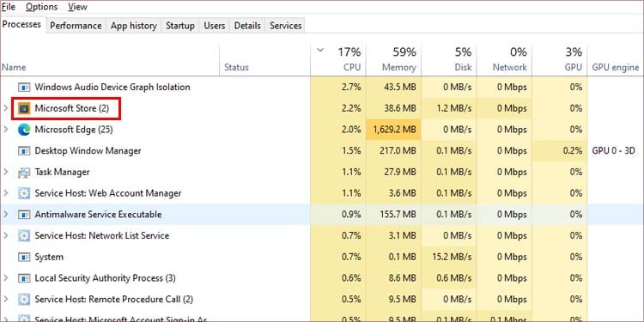Expand the Microsoft Store process group
The width and height of the screenshot is (644, 322).
point(6,108)
